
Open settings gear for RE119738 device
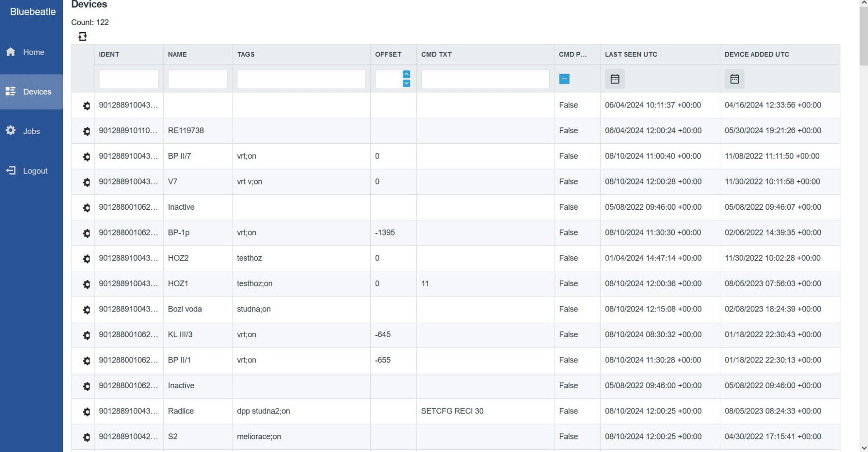coord(86,131)
